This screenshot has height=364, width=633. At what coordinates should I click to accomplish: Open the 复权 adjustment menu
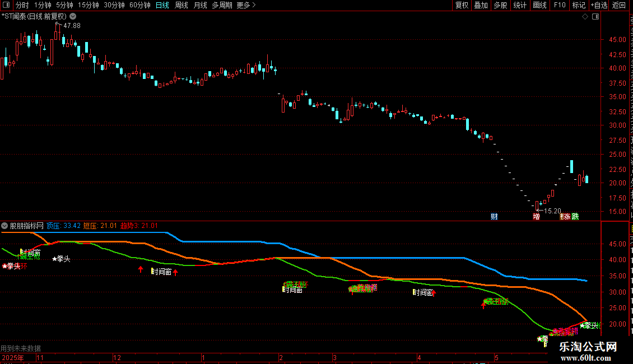462,5
